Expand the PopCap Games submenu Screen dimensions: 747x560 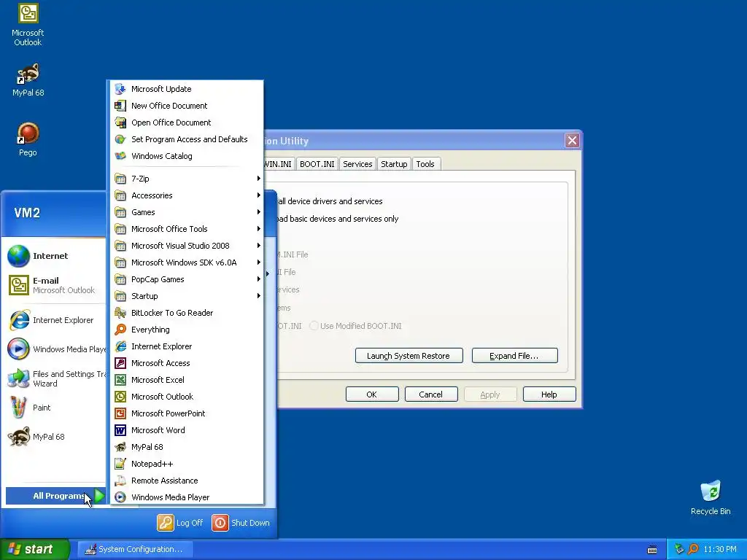tap(187, 279)
